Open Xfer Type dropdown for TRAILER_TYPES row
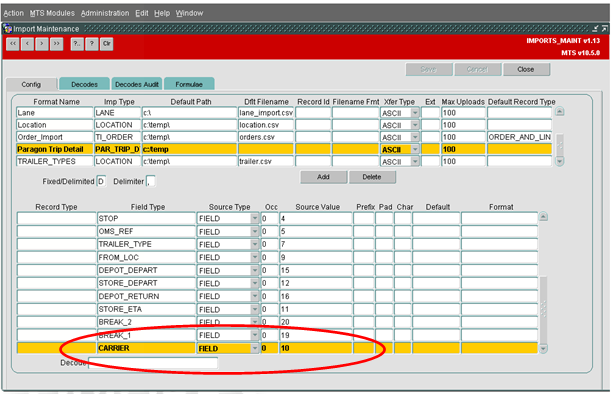Screen dimensions: 614x394 pos(415,161)
